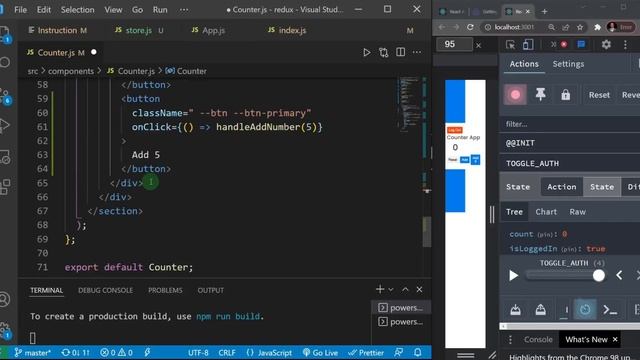Click the Redux DevTools filter field
This screenshot has height=360, width=640.
click(x=570, y=124)
